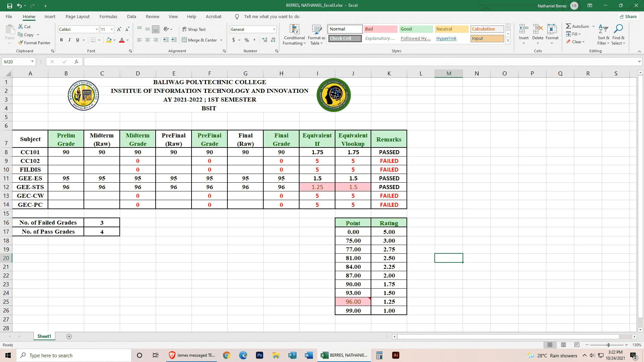Save the workbook from Quick Access toolbar
The width and height of the screenshot is (644, 362).
point(9,6)
